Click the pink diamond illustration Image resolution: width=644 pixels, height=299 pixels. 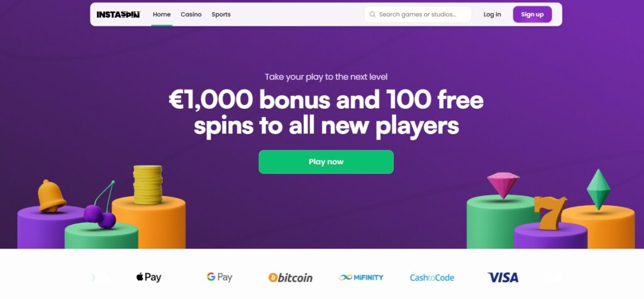(x=503, y=184)
